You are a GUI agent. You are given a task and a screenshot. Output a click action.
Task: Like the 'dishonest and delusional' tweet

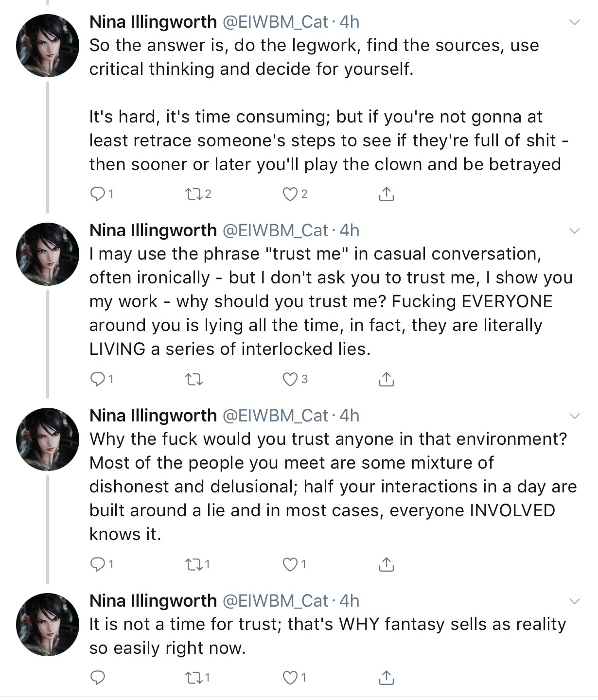pos(290,564)
